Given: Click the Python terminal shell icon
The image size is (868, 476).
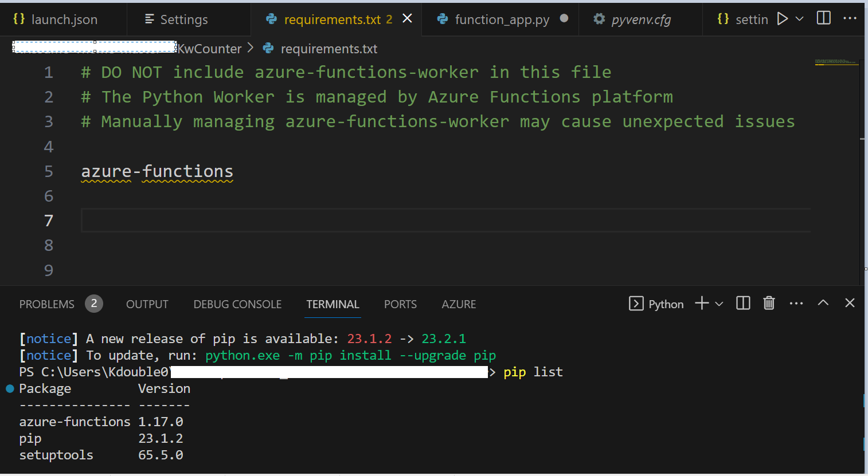Looking at the screenshot, I should pos(636,304).
